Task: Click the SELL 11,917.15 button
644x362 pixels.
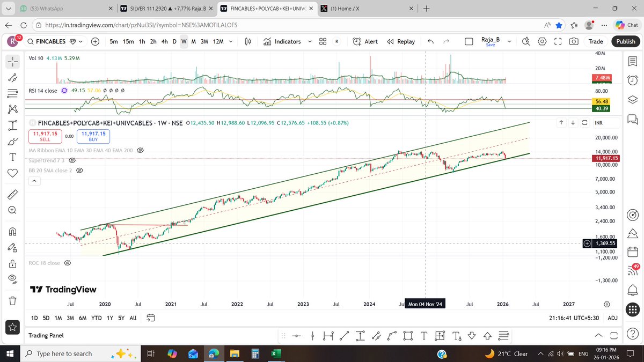Action: tap(45, 136)
